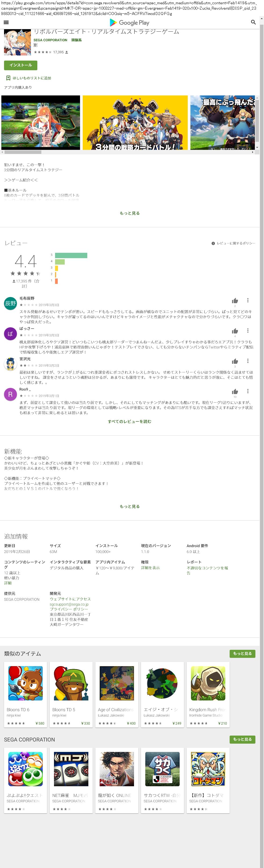Viewport: 264px width, 868px height.
Task: Open Age of Civilizations II card
Action: [117, 695]
